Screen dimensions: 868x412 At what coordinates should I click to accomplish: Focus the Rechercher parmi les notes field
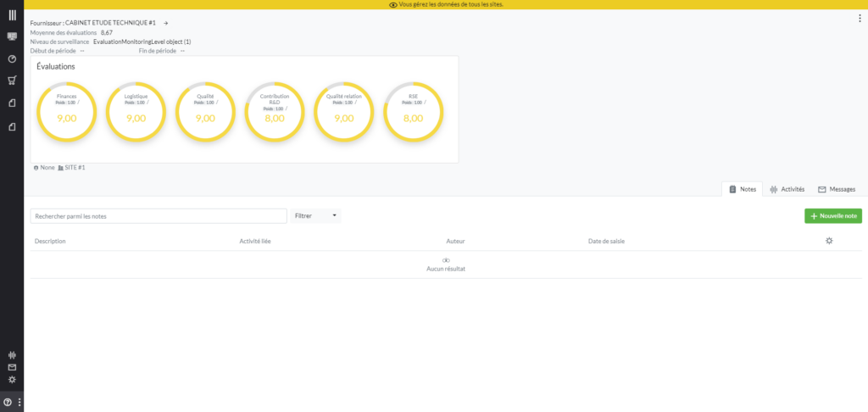click(159, 216)
